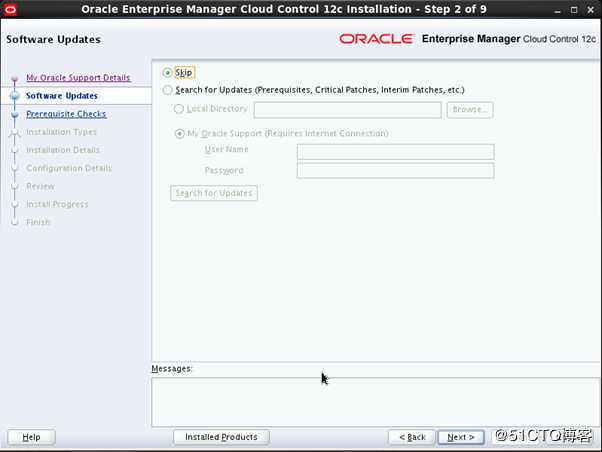
Task: Click the Software Updates step bullet icon
Action: pos(15,96)
